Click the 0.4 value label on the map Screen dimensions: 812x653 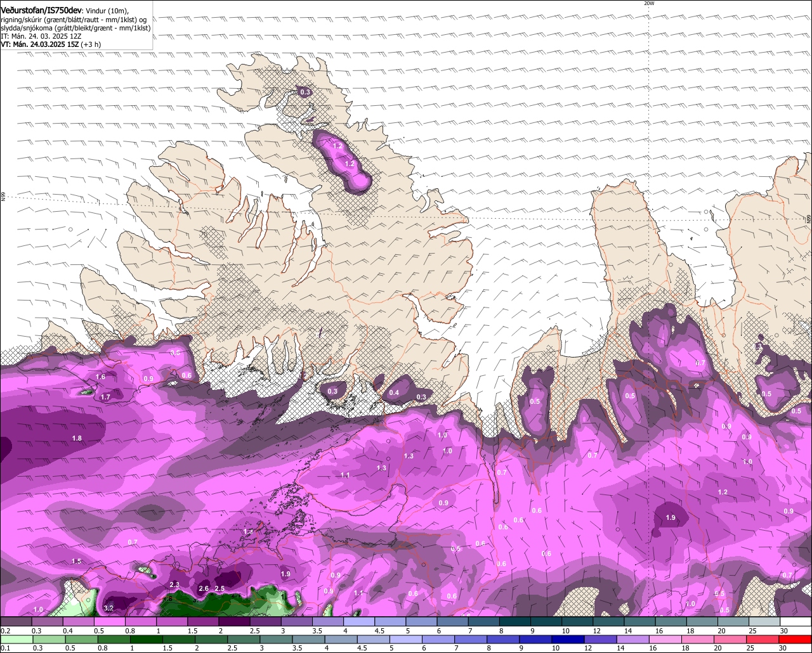click(x=394, y=392)
